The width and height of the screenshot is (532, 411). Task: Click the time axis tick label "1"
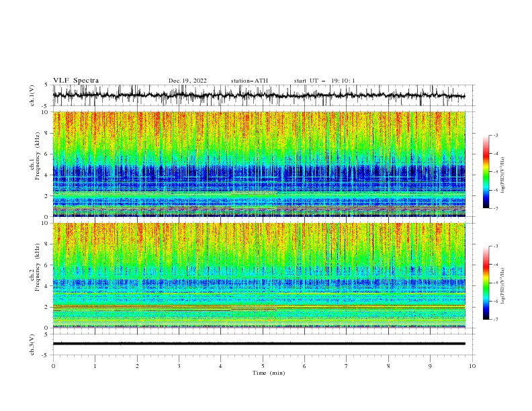point(95,366)
